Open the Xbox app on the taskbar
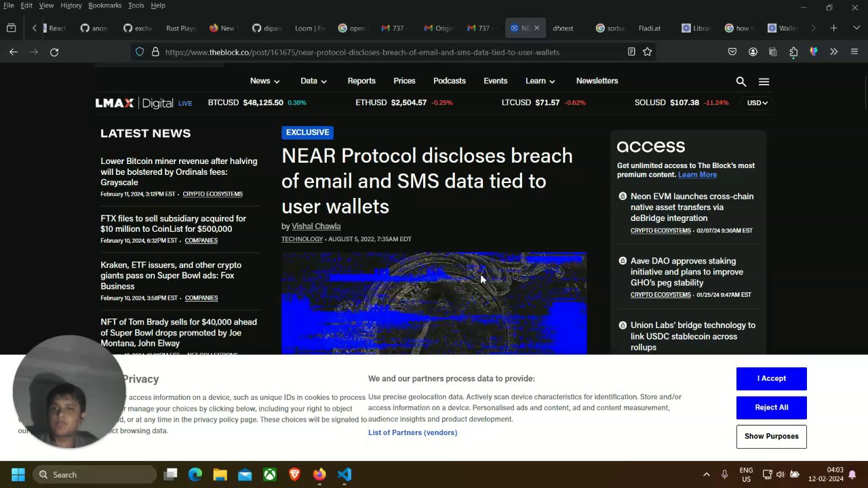Screen dimensions: 868x488 pos(270,474)
